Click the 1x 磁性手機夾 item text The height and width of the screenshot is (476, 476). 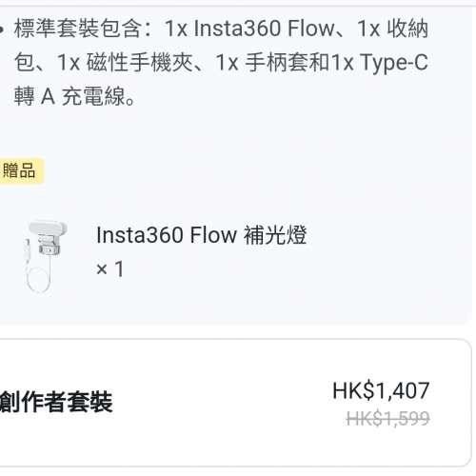[x=125, y=63]
